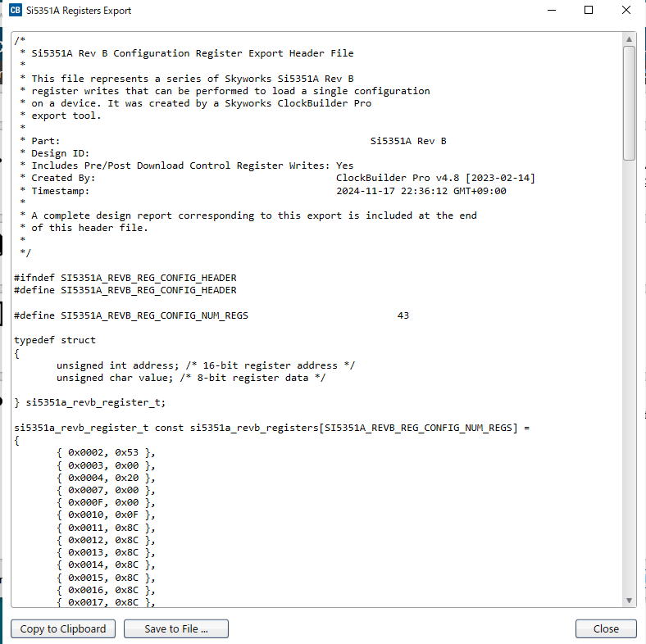Click 'unsigned int address;' line

[x=118, y=365]
